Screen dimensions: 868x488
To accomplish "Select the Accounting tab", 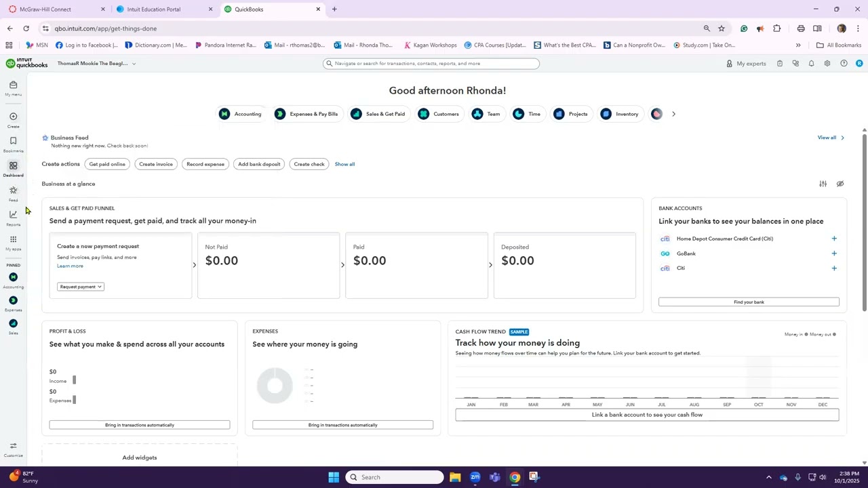I will click(x=241, y=114).
